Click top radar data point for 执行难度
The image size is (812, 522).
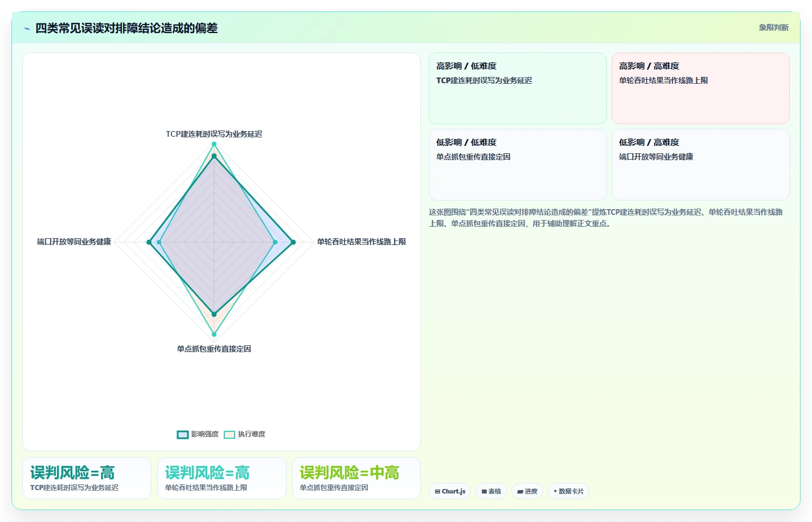214,144
